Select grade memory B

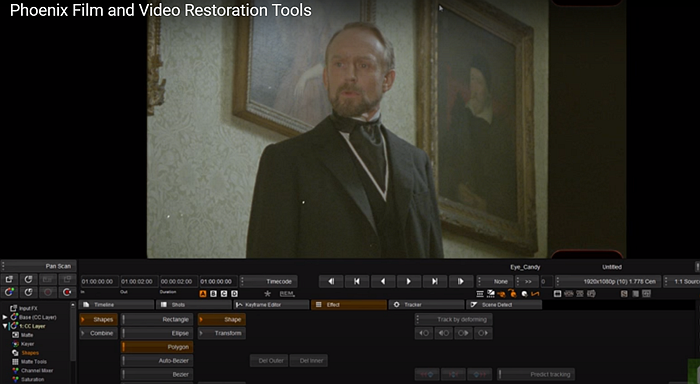[213, 294]
